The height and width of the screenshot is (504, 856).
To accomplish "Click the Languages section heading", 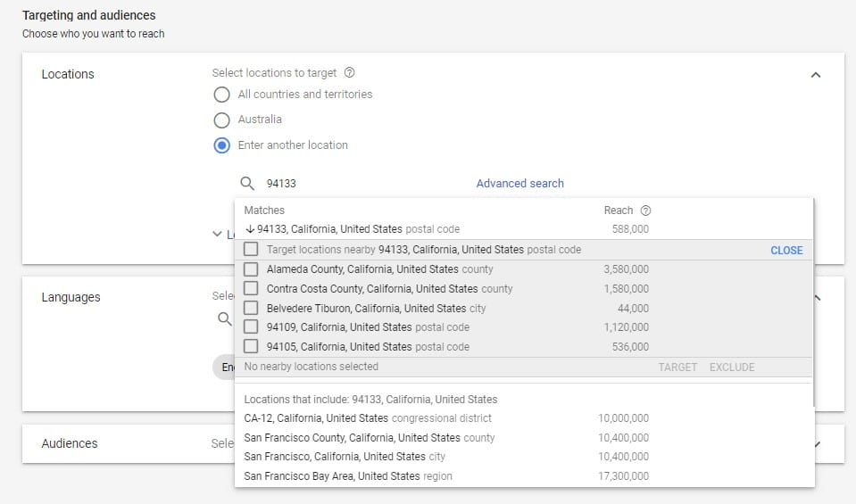I will [71, 297].
